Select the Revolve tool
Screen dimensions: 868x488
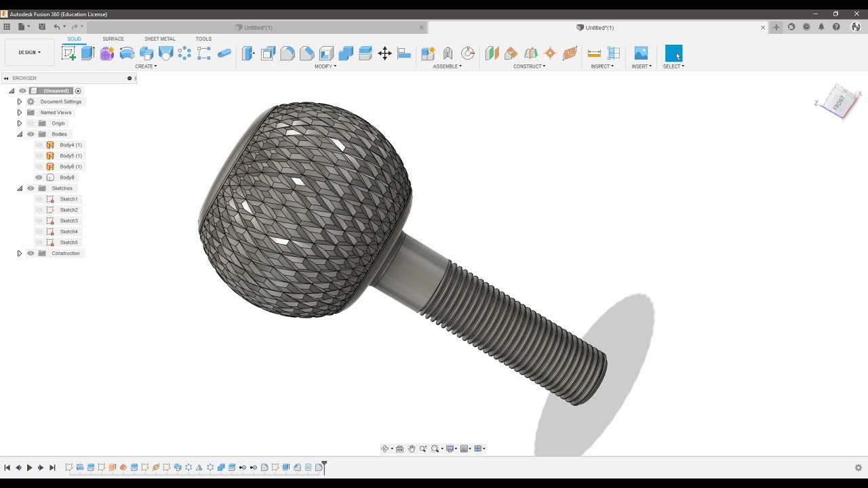(x=127, y=54)
